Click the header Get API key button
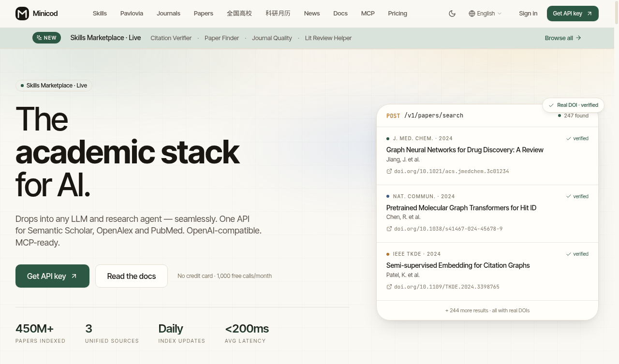This screenshot has height=364, width=619. pos(573,14)
